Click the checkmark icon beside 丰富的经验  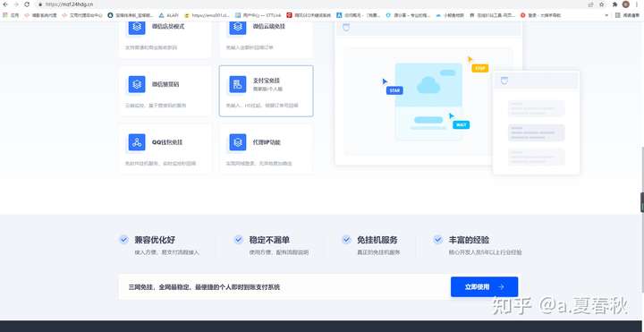[437, 240]
